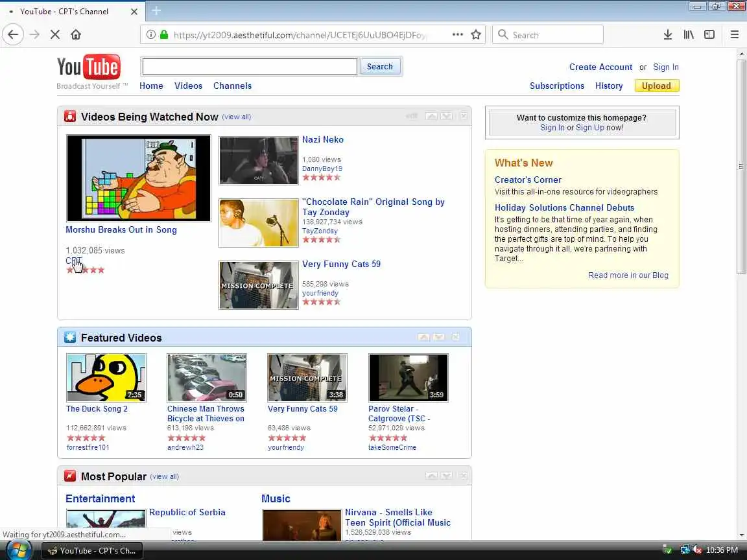747x560 pixels.
Task: Open Nazi Neko video thumbnail
Action: coord(259,161)
